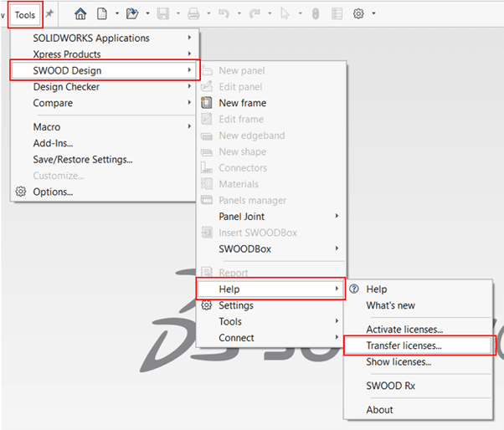Open Connect submenu

271,337
